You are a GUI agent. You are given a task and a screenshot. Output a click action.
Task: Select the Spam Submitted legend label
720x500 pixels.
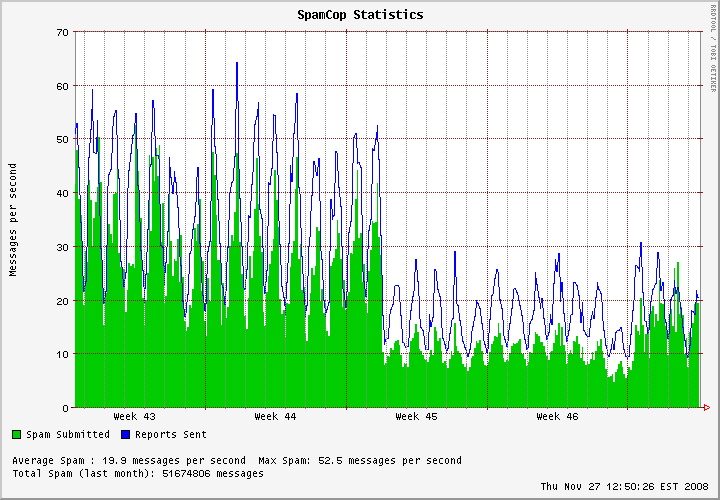pyautogui.click(x=68, y=435)
